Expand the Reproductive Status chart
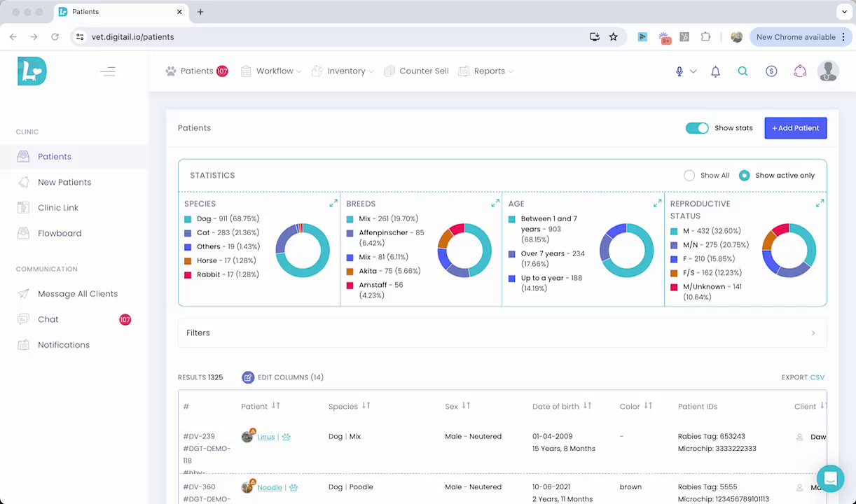The image size is (856, 504). [820, 204]
